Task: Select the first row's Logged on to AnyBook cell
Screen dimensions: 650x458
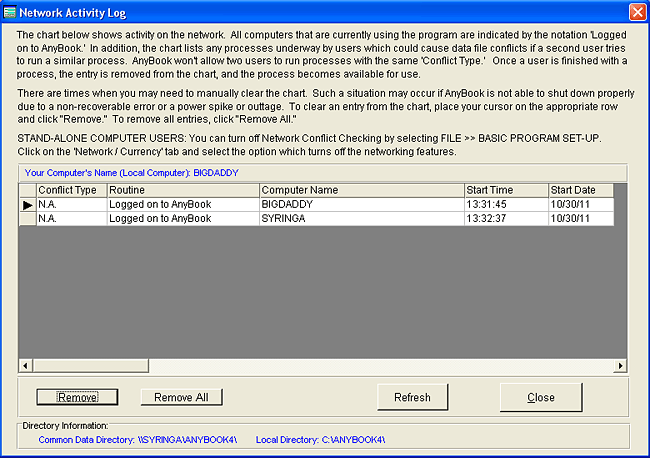Action: [x=182, y=204]
